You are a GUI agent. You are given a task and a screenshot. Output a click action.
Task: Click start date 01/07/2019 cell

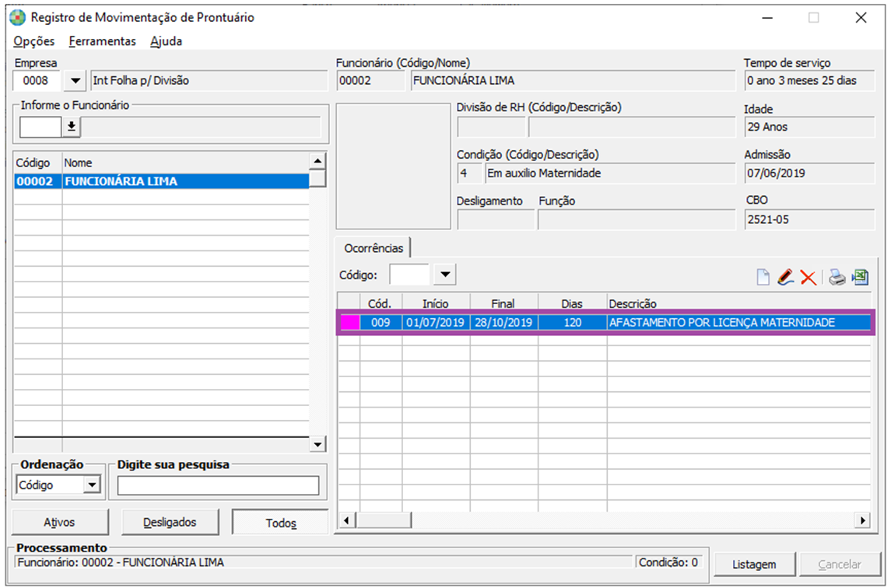435,322
